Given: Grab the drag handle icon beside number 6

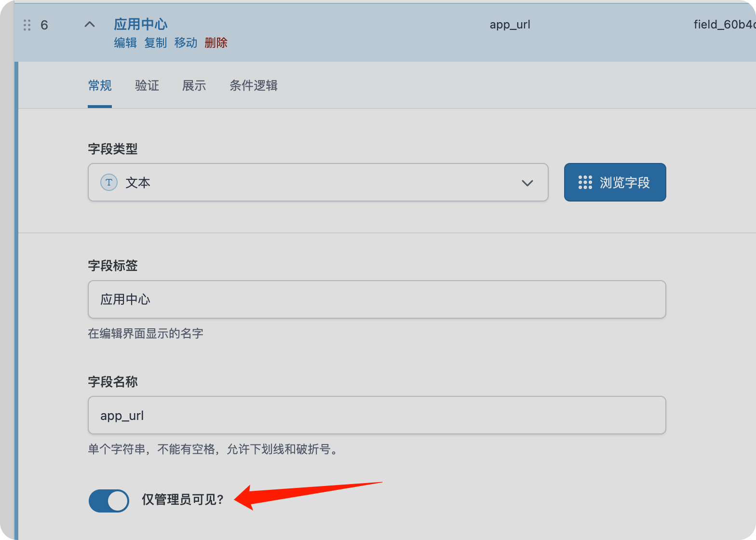Looking at the screenshot, I should [x=27, y=25].
